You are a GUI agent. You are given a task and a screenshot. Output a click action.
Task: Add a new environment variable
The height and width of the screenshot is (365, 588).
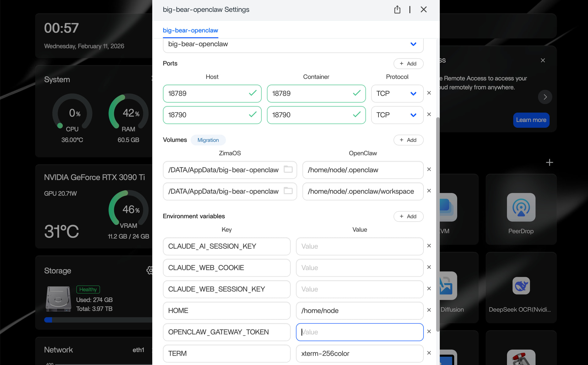coord(408,216)
